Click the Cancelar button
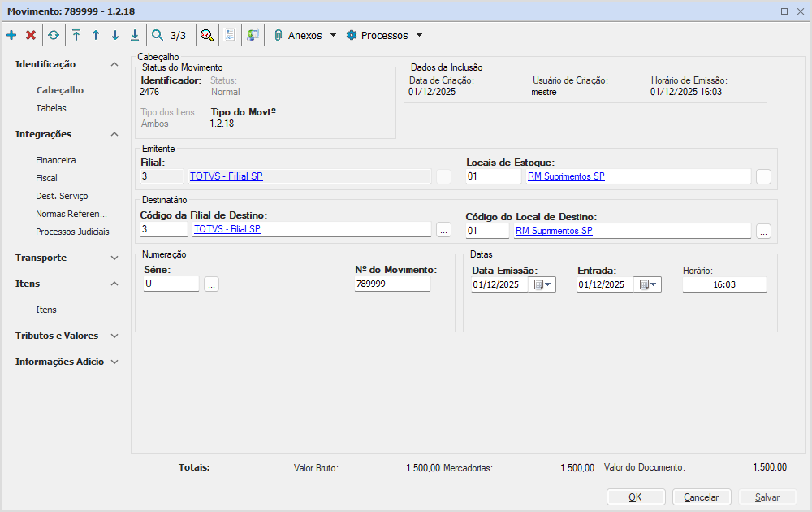 pos(702,497)
